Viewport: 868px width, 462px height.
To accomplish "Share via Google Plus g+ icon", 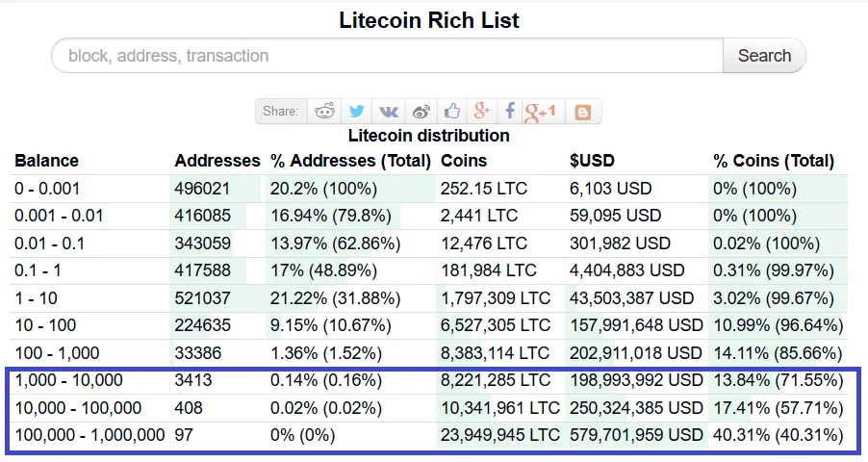I will pyautogui.click(x=481, y=111).
